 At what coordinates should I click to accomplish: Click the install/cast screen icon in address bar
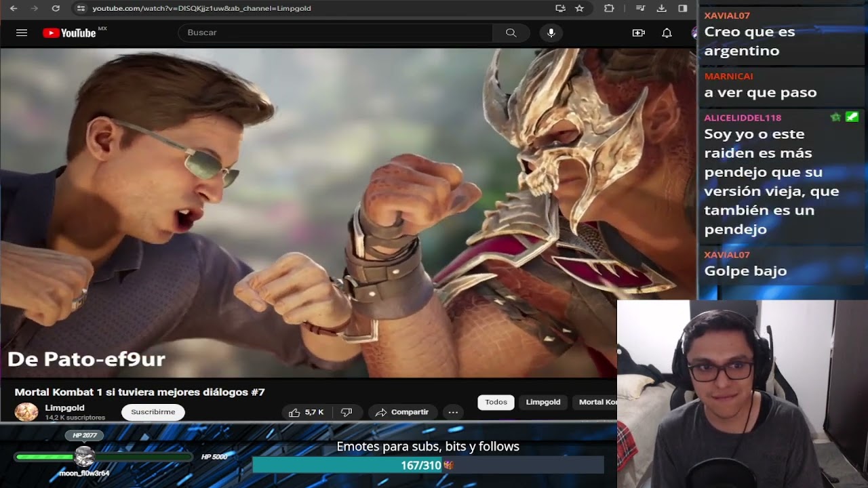tap(560, 8)
